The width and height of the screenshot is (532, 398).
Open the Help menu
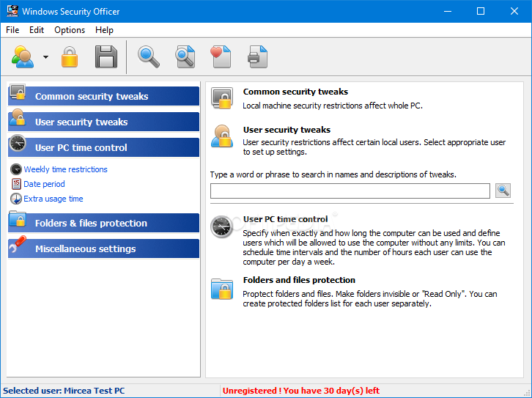pos(104,30)
